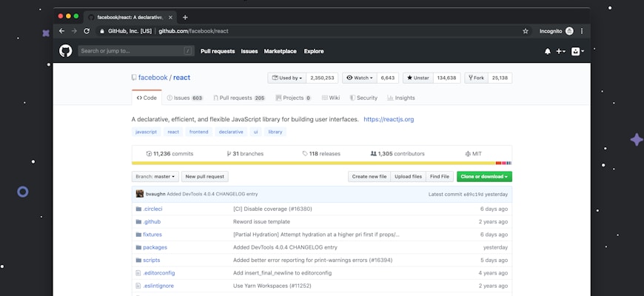Open Chrome three-dot menu
Image resolution: width=644 pixels, height=296 pixels.
(582, 31)
